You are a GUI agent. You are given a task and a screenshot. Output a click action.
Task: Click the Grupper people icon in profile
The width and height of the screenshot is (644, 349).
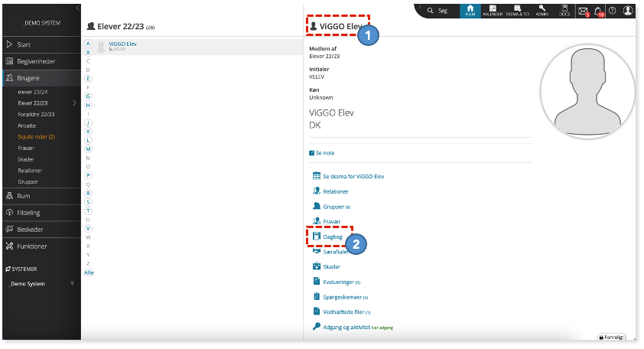316,206
